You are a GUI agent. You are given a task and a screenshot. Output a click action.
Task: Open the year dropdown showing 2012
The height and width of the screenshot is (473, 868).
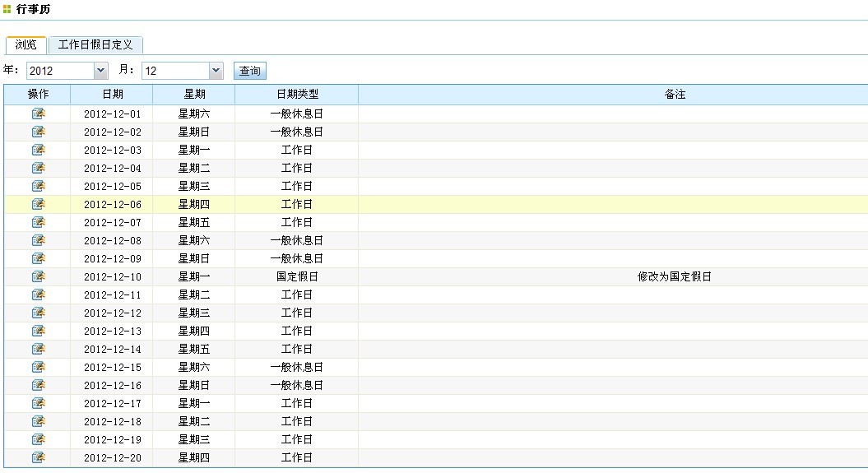click(67, 71)
